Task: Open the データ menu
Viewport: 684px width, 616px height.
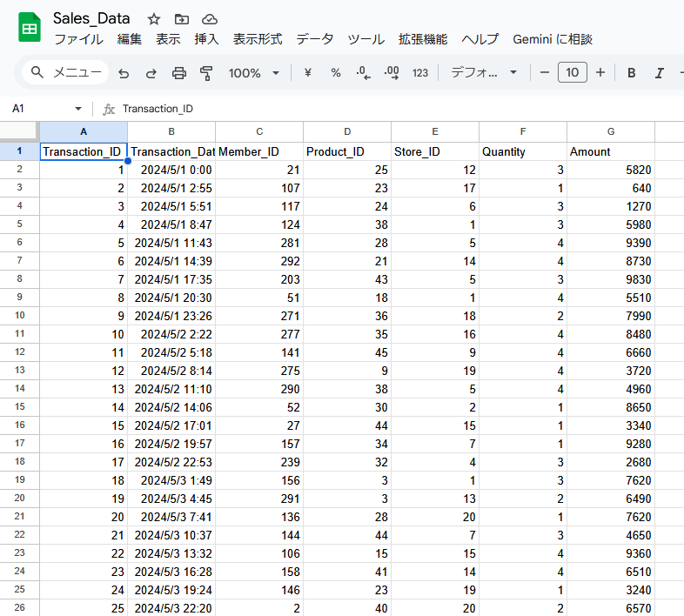Action: click(x=314, y=39)
